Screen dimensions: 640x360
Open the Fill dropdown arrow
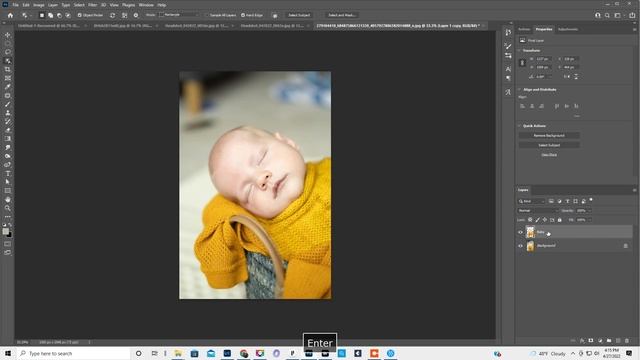[x=589, y=220]
